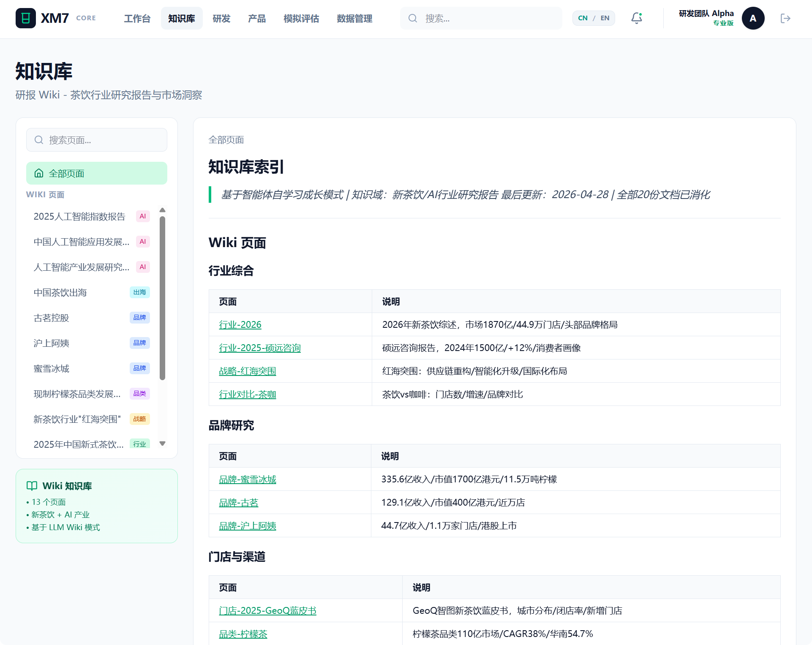This screenshot has width=812, height=645.
Task: Open 沪上阿姨 sidebar page
Action: tap(91, 343)
